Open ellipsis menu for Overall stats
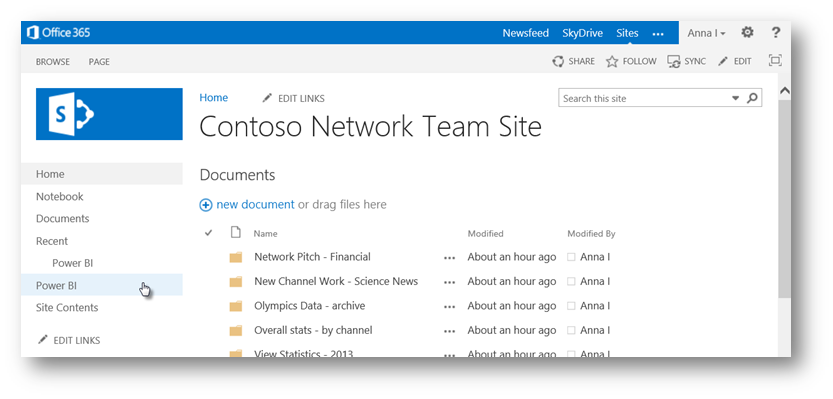Image resolution: width=833 pixels, height=399 pixels. click(449, 331)
